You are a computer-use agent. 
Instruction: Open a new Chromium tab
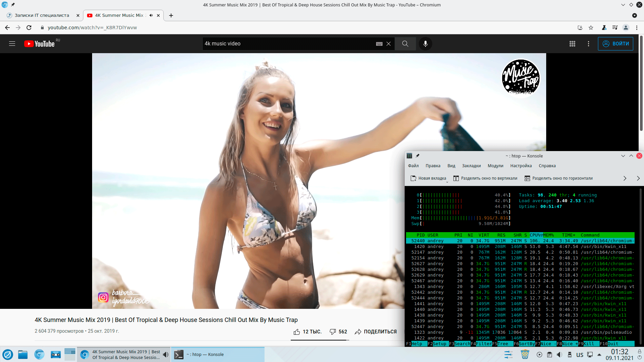(x=171, y=15)
